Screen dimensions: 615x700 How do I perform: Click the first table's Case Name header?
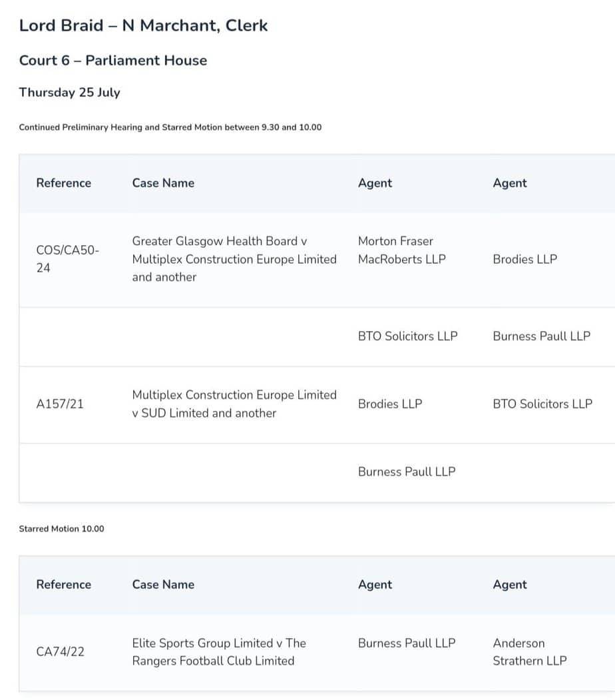[x=163, y=183]
